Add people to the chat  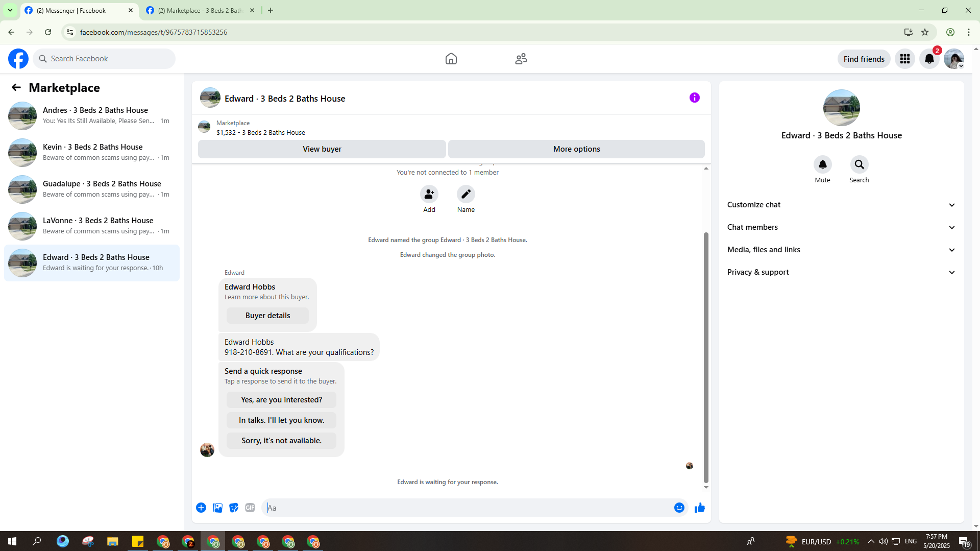point(429,194)
